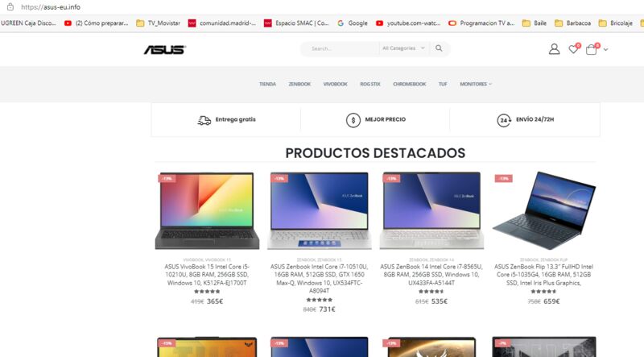This screenshot has height=357, width=644.
Task: Open ASUS VivoBook 15 product title link
Action: (x=207, y=275)
